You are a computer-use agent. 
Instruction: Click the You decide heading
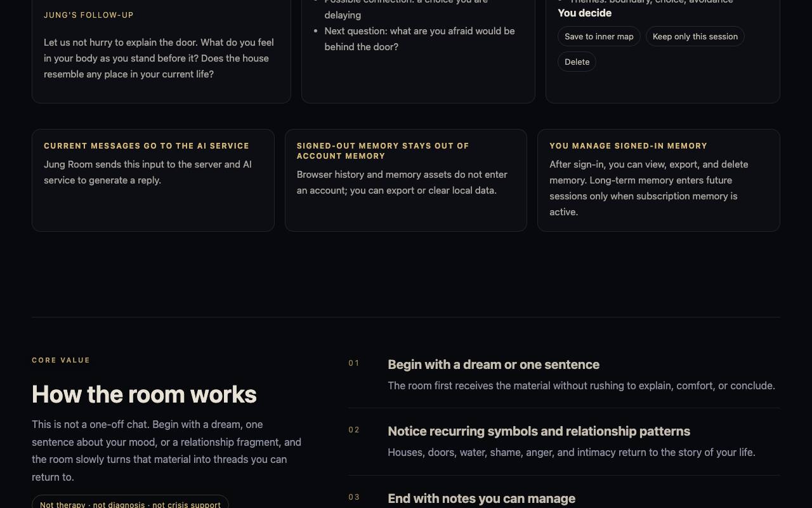tap(584, 13)
